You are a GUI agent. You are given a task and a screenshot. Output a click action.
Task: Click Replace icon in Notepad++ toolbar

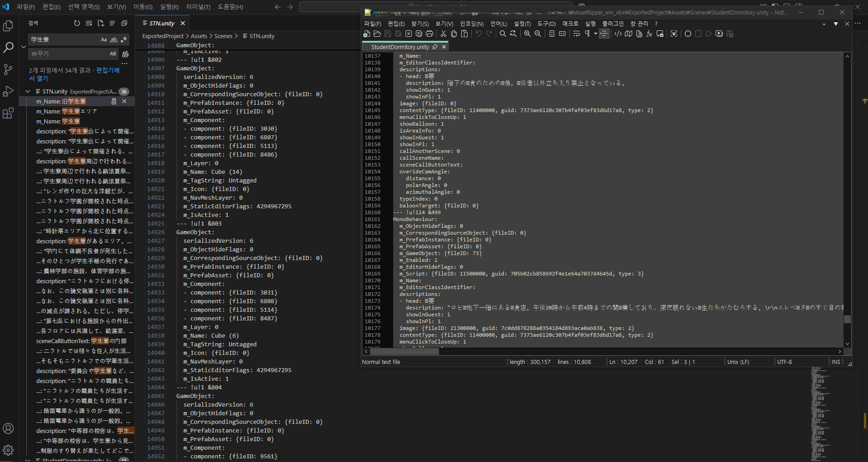tap(513, 34)
